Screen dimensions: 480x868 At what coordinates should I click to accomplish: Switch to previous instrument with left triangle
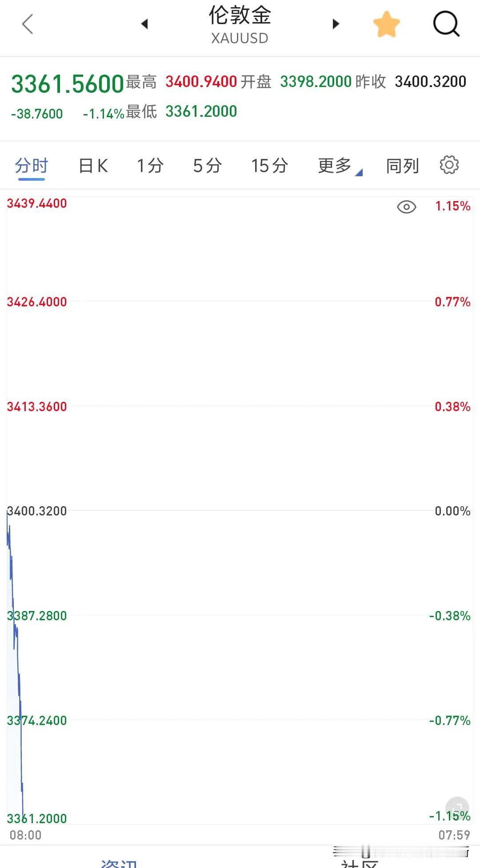point(144,24)
